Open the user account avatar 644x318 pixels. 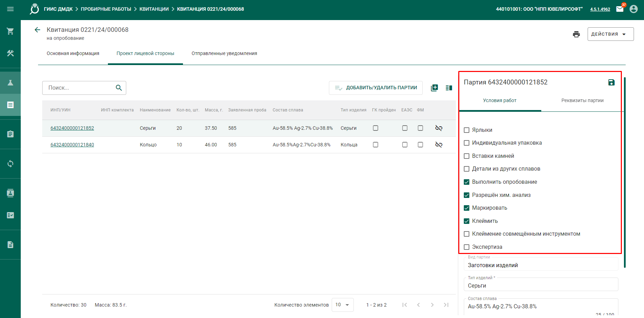point(634,9)
